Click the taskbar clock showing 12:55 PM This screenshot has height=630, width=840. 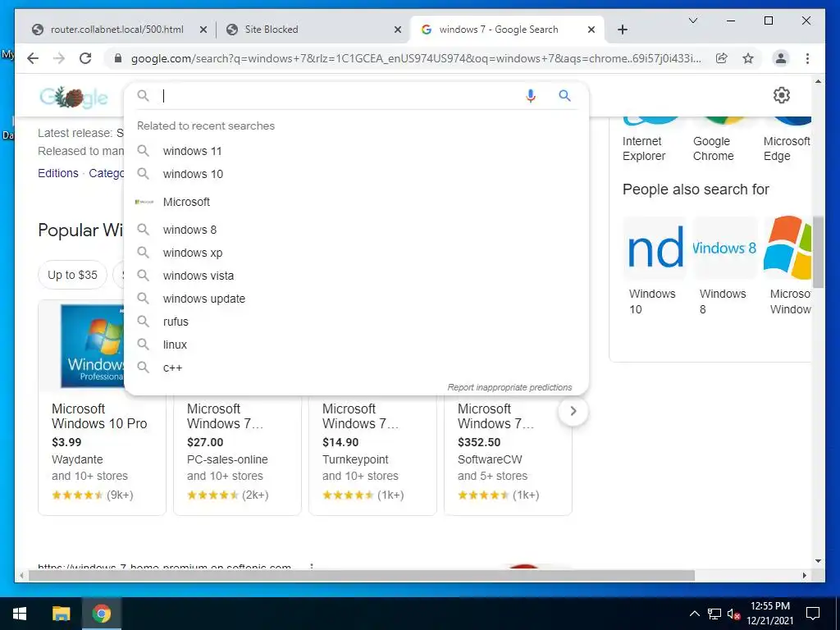[x=769, y=614]
